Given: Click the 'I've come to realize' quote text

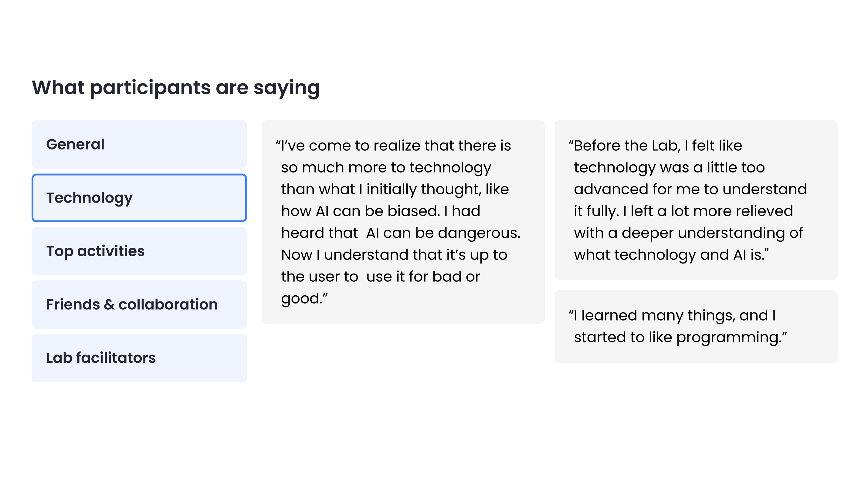Looking at the screenshot, I should 398,222.
